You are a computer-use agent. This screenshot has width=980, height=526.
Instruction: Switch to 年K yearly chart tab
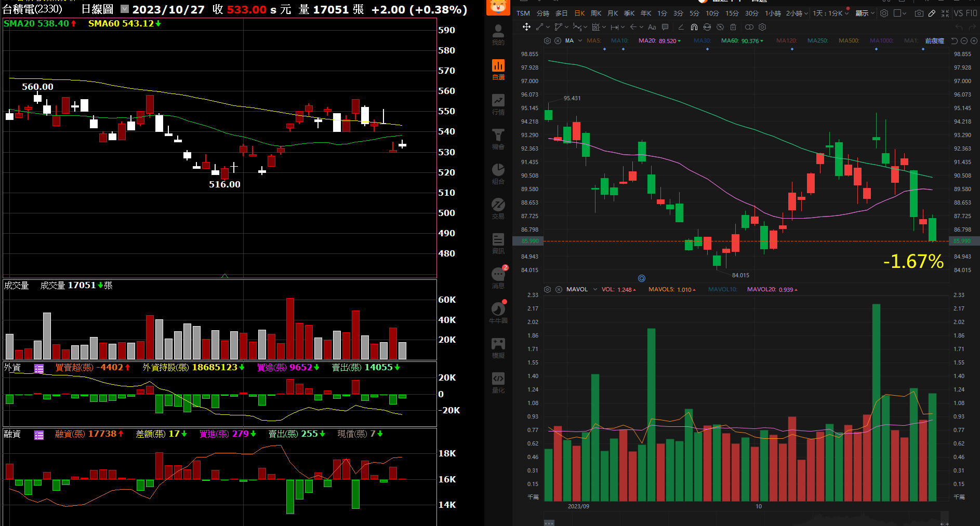646,13
